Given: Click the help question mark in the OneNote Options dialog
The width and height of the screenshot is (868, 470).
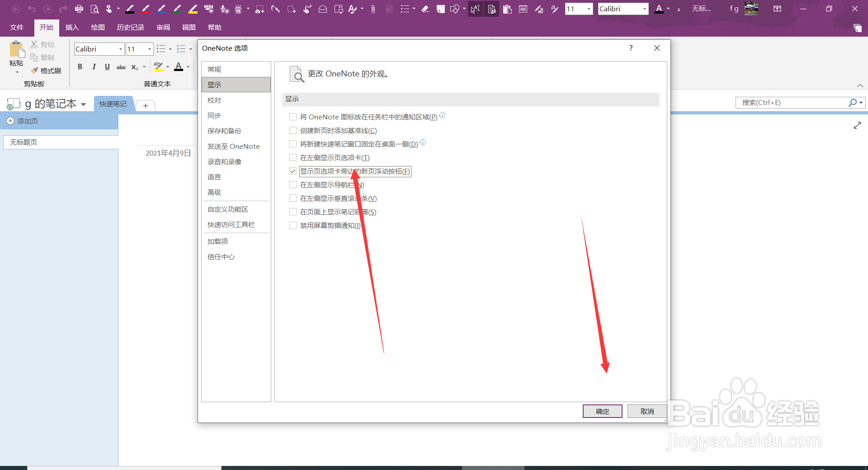Looking at the screenshot, I should pos(631,48).
